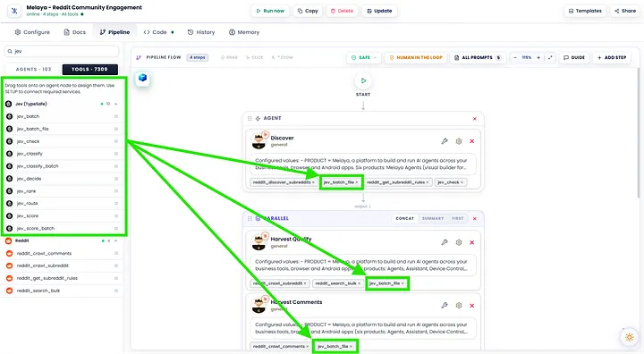Click the jev_batch_file tool icon in list

10,129
